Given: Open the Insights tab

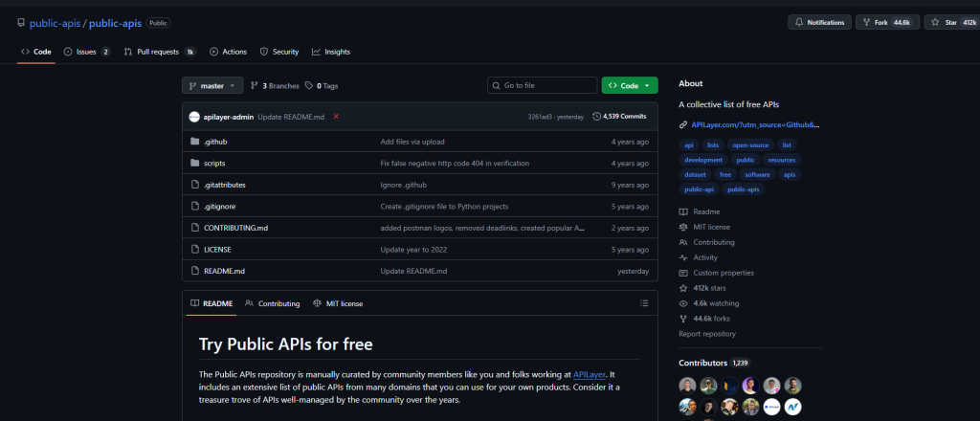Looking at the screenshot, I should point(331,52).
